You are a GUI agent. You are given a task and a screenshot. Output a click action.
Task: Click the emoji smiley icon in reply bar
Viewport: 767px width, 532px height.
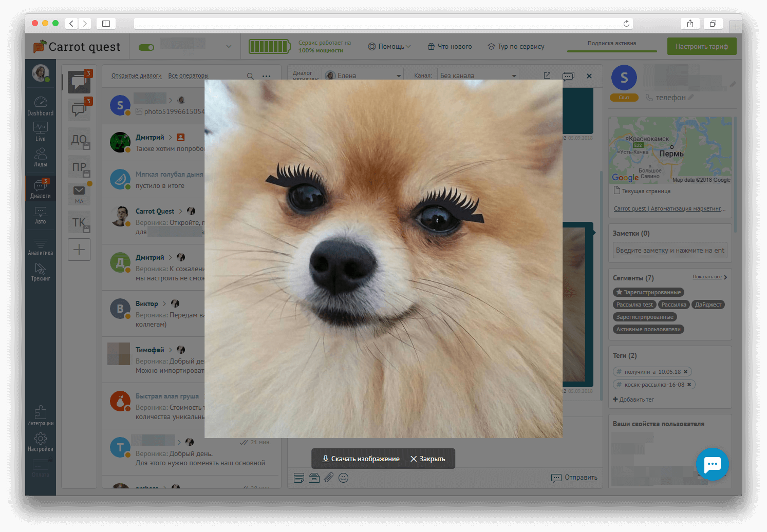(x=344, y=478)
